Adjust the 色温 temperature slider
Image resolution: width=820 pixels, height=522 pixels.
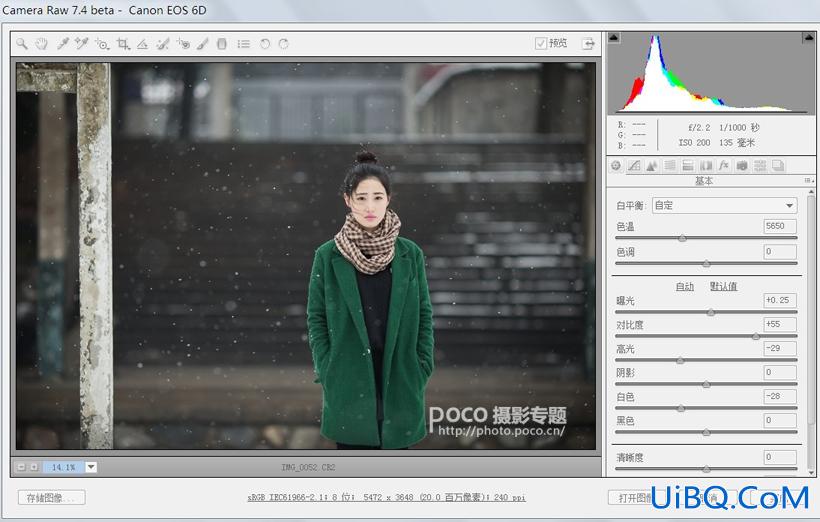pyautogui.click(x=682, y=239)
